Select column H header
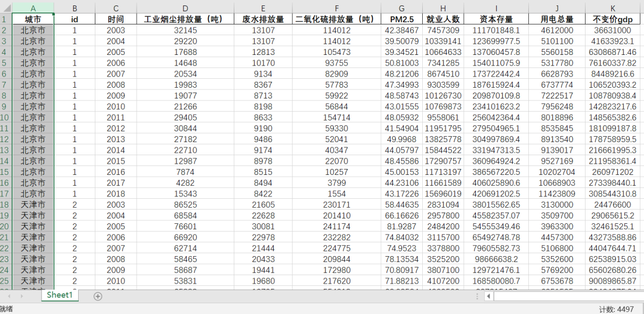This screenshot has width=644, height=314. [x=443, y=8]
